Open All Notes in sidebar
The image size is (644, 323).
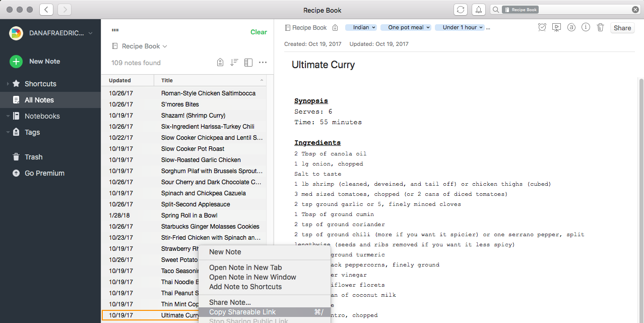click(50, 100)
